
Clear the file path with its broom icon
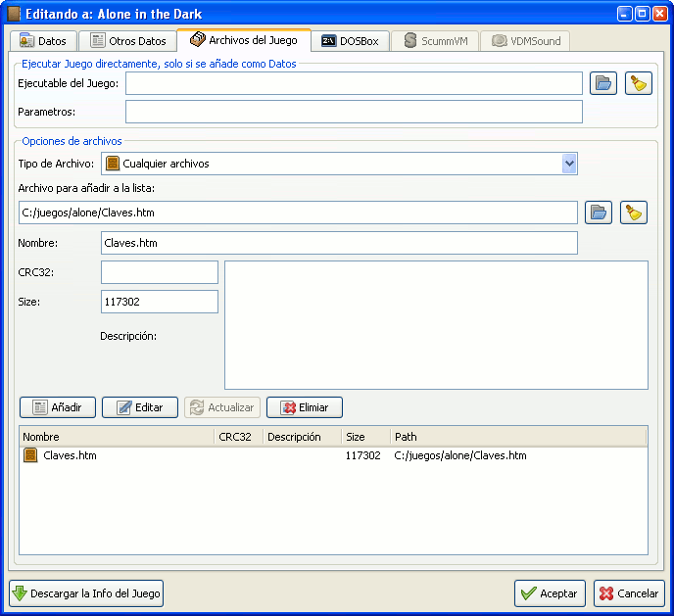click(634, 213)
